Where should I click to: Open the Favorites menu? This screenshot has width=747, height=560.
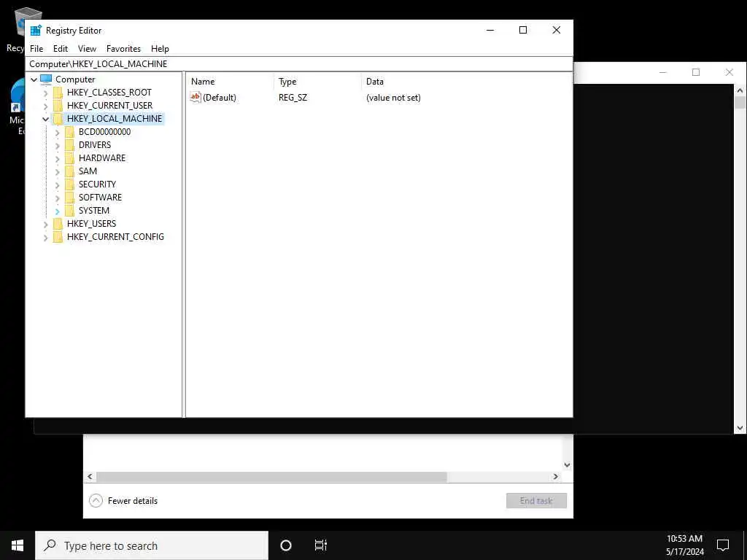pos(123,49)
